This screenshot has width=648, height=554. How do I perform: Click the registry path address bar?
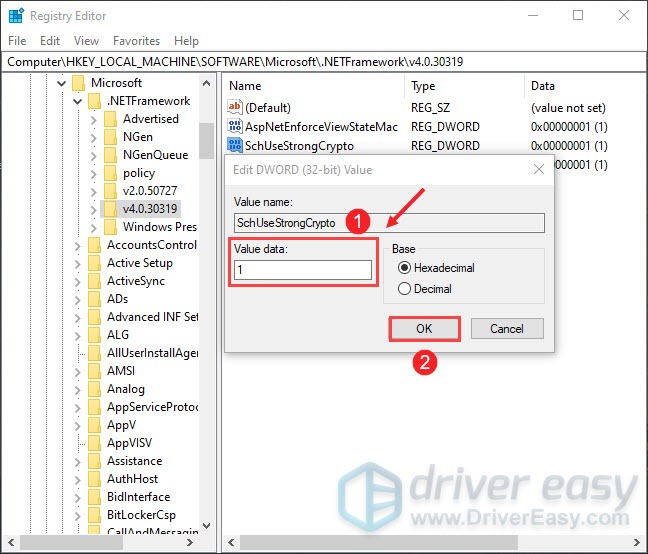[x=324, y=62]
